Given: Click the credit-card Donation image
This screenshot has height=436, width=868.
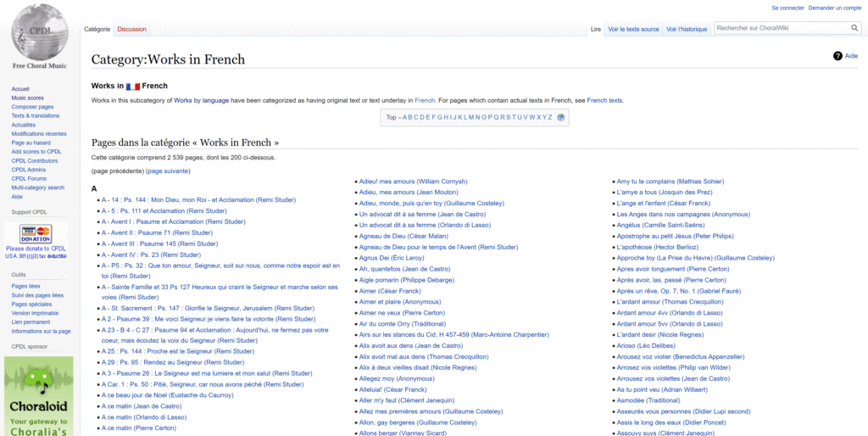Looking at the screenshot, I should (36, 234).
